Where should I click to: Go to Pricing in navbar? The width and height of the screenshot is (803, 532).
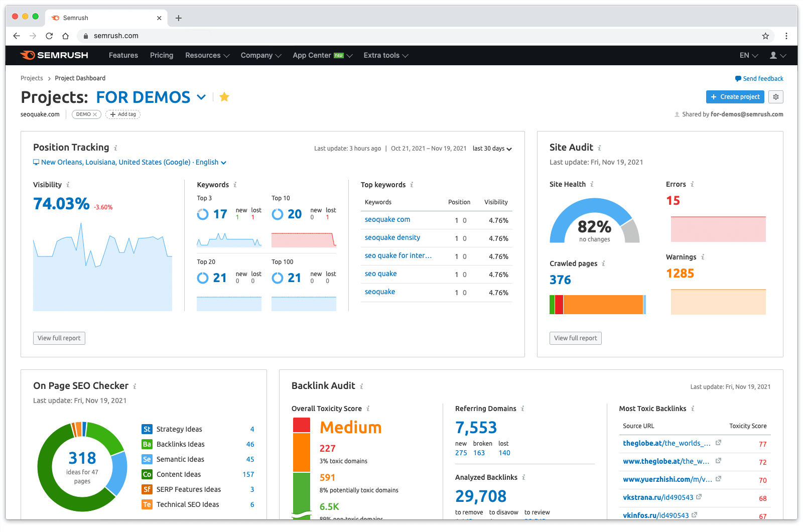click(x=162, y=55)
